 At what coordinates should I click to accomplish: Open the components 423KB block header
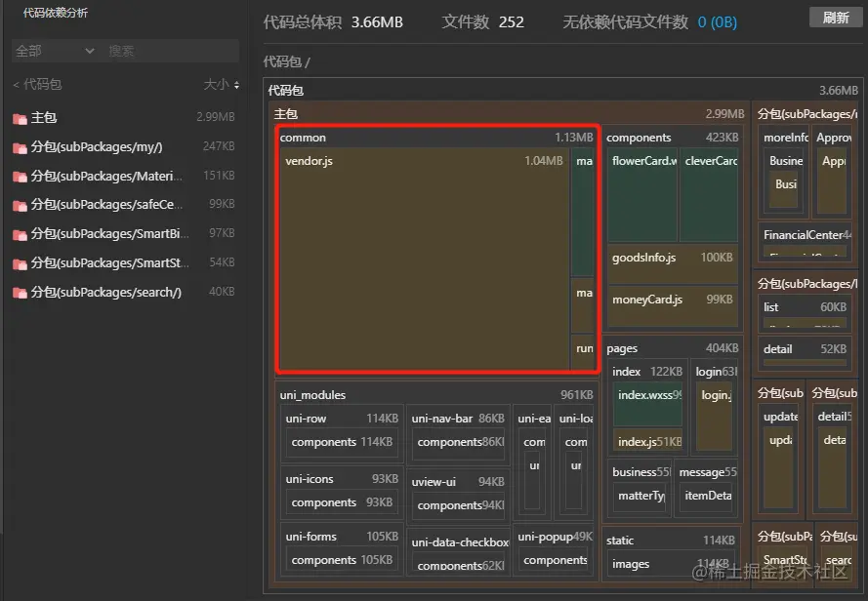coord(672,138)
